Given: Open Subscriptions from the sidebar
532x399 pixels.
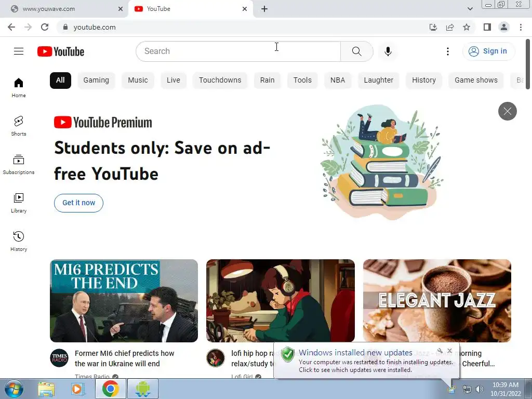Looking at the screenshot, I should (19, 164).
